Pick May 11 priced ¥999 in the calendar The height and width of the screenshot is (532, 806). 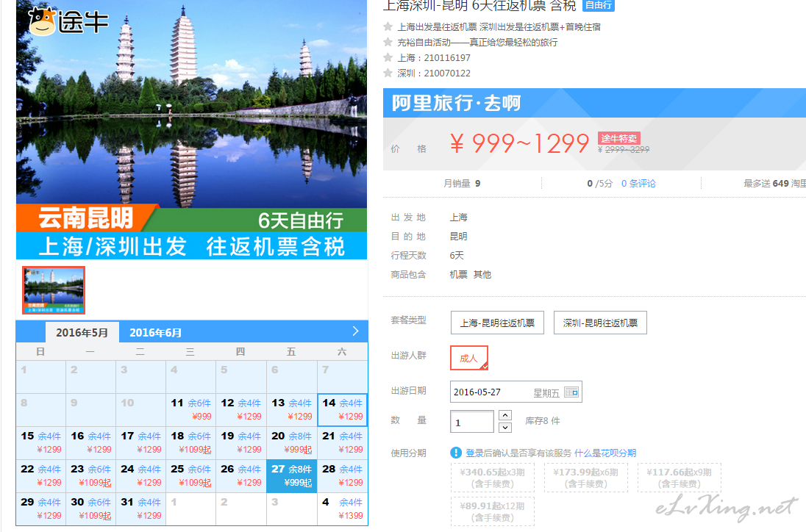(190, 410)
